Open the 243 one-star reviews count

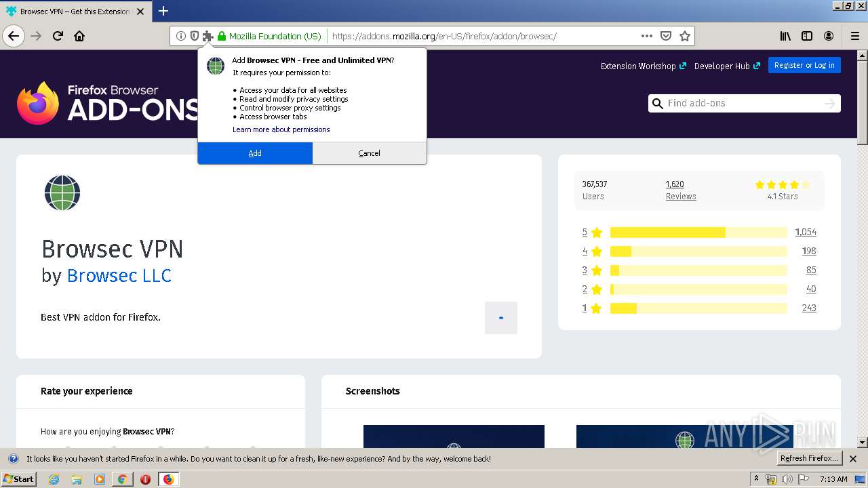tap(809, 308)
